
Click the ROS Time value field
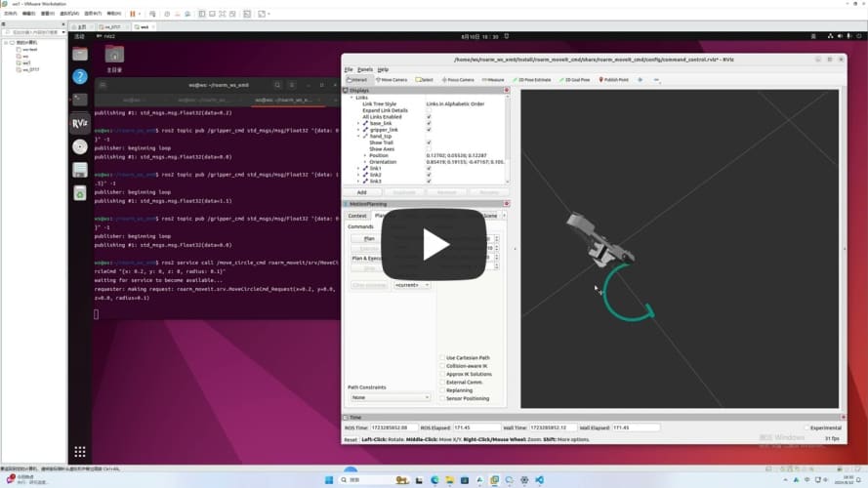(393, 427)
